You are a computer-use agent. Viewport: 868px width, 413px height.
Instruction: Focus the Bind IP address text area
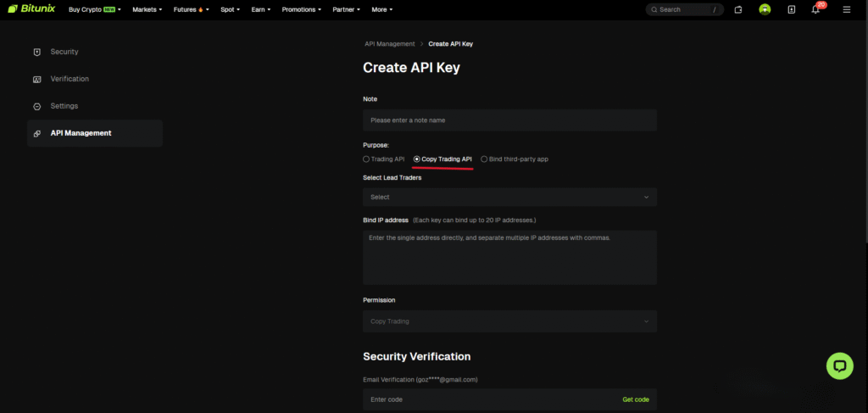click(509, 257)
